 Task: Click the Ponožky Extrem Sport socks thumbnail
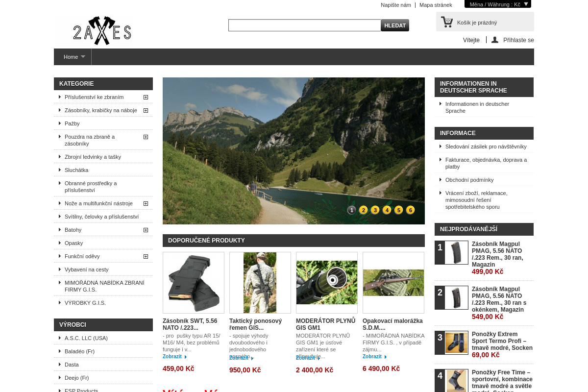point(456,343)
